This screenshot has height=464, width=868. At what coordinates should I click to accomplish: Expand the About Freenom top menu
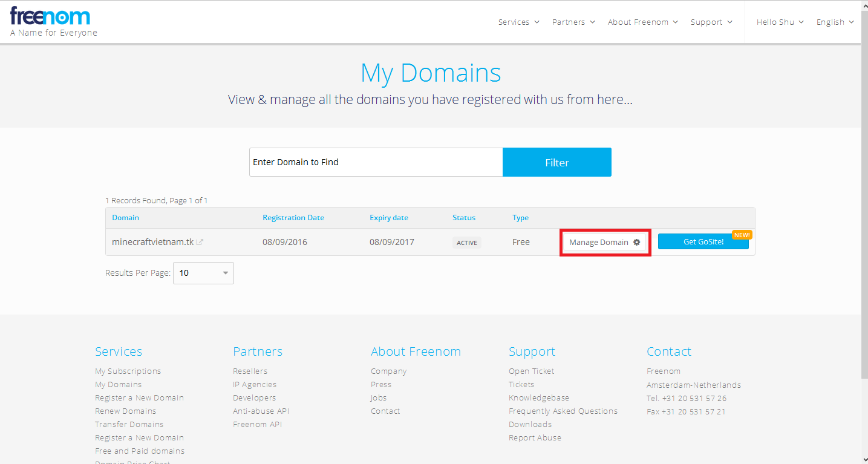[643, 22]
